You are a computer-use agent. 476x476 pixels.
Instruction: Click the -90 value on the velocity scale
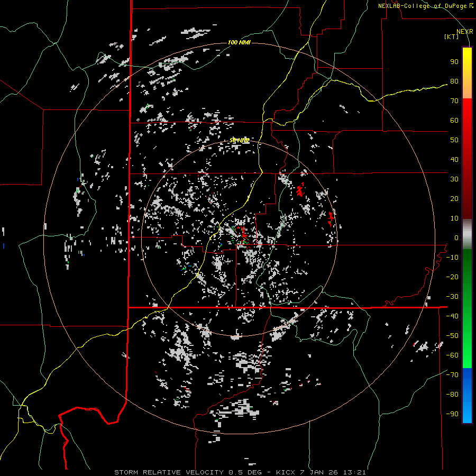(x=452, y=414)
